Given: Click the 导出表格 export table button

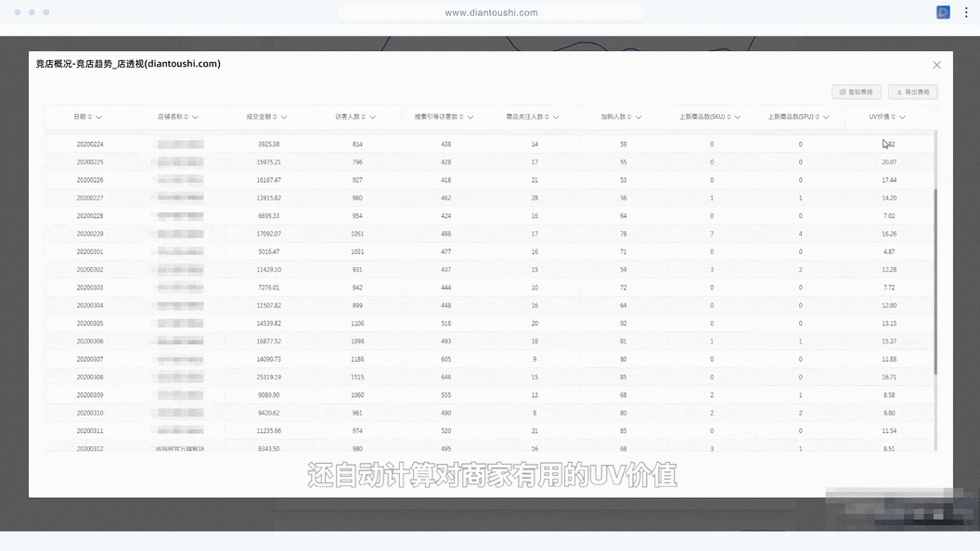Looking at the screenshot, I should point(912,92).
